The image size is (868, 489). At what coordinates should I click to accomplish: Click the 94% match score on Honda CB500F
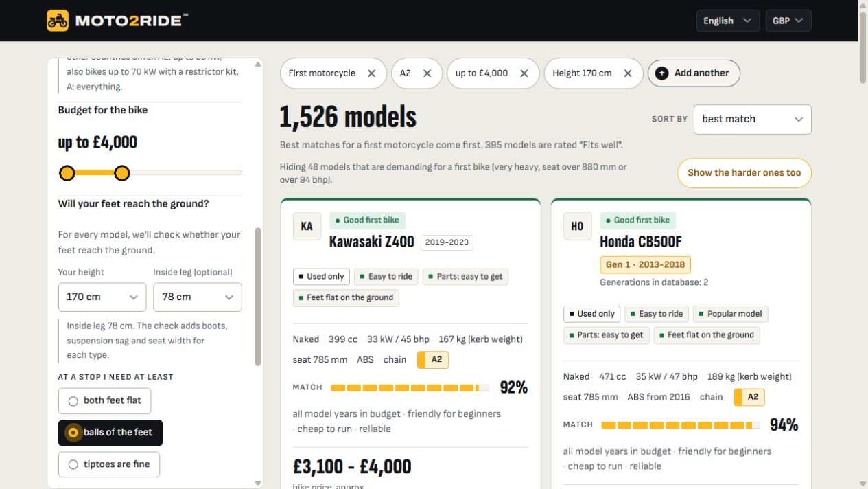(784, 425)
